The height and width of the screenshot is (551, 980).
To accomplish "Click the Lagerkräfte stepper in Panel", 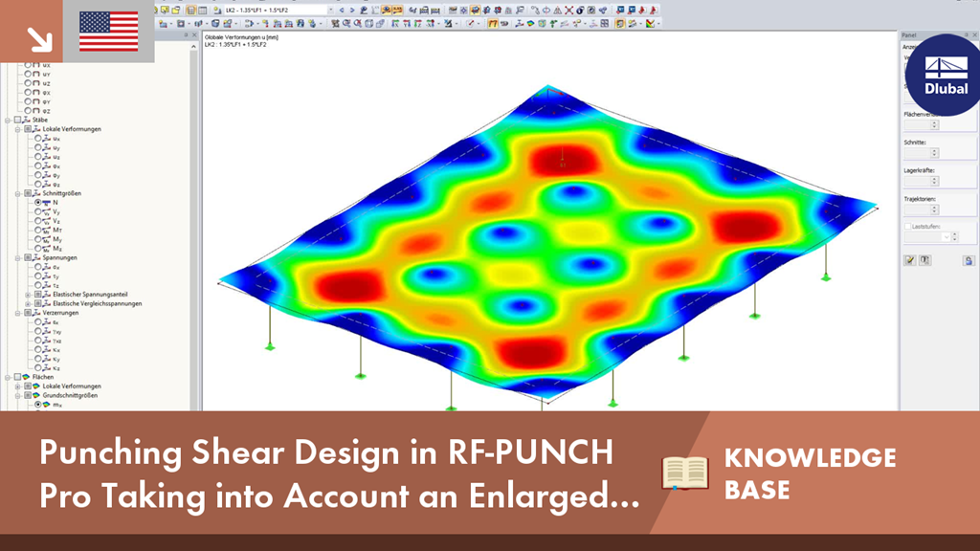I will point(934,181).
